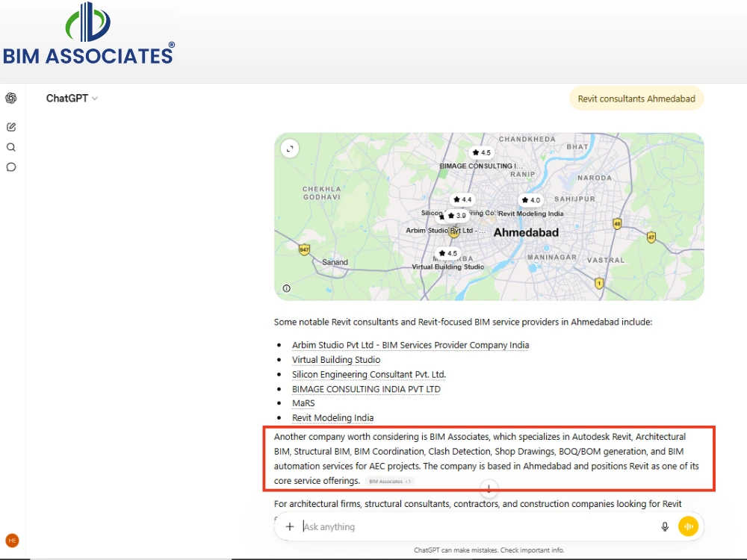Screen dimensions: 747x560
Task: Select the 4.0 rating map pin
Action: [530, 200]
